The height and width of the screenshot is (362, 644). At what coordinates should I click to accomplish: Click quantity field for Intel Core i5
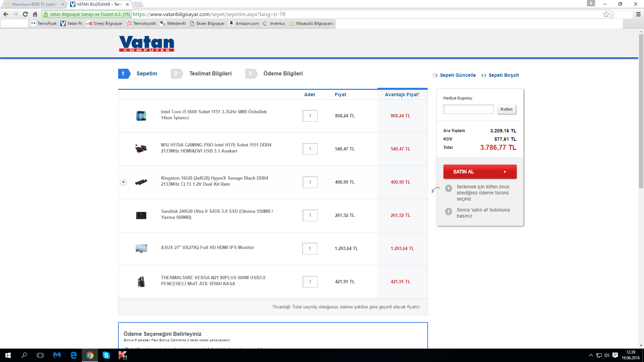click(310, 116)
